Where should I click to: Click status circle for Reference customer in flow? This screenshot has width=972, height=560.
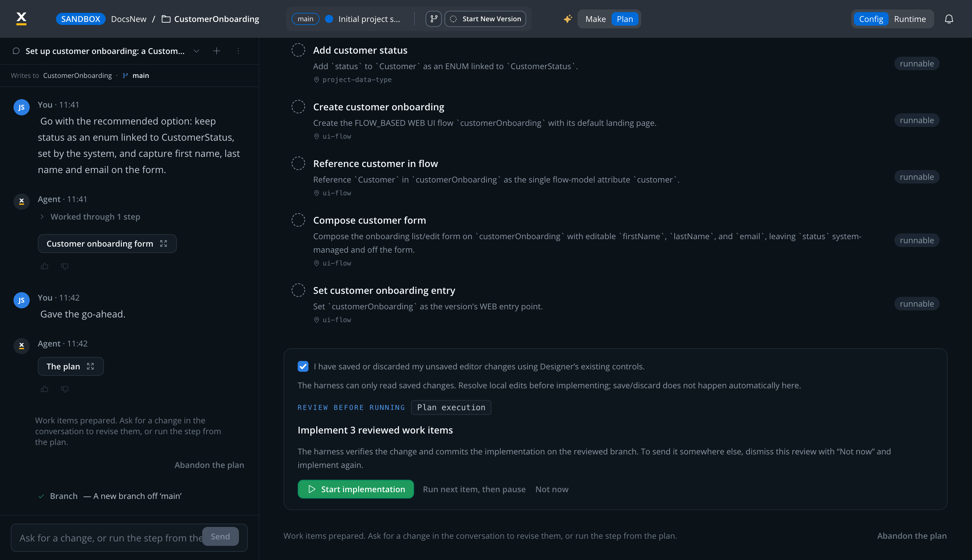pos(298,163)
